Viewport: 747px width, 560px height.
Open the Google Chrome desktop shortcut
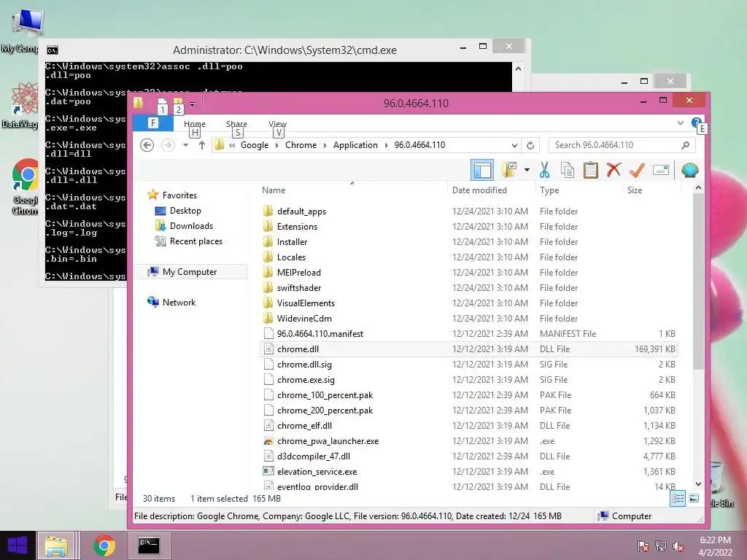26,187
